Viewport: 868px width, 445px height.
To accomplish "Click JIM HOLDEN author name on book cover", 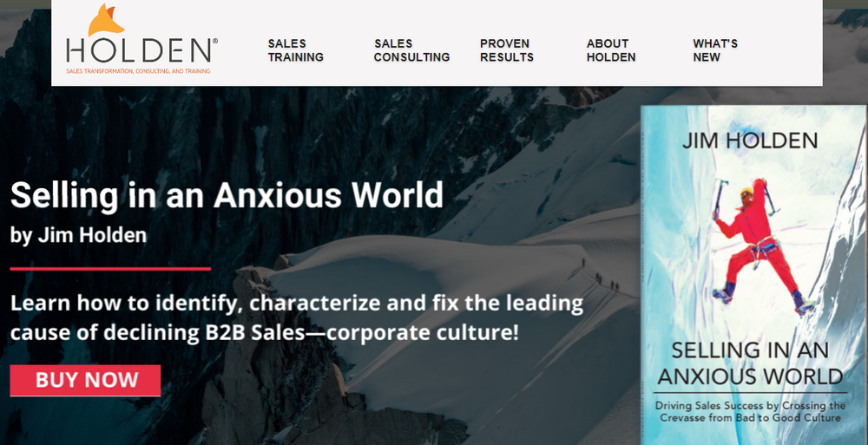I will pos(750,141).
